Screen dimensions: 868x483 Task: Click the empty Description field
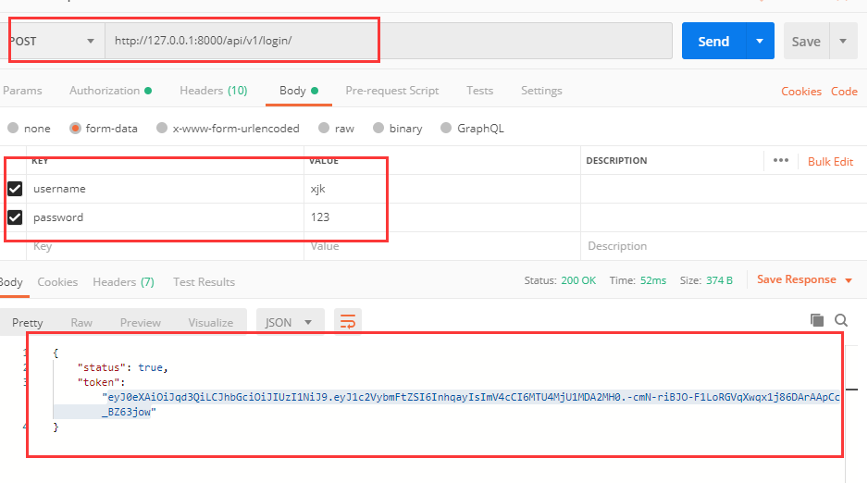pyautogui.click(x=724, y=246)
